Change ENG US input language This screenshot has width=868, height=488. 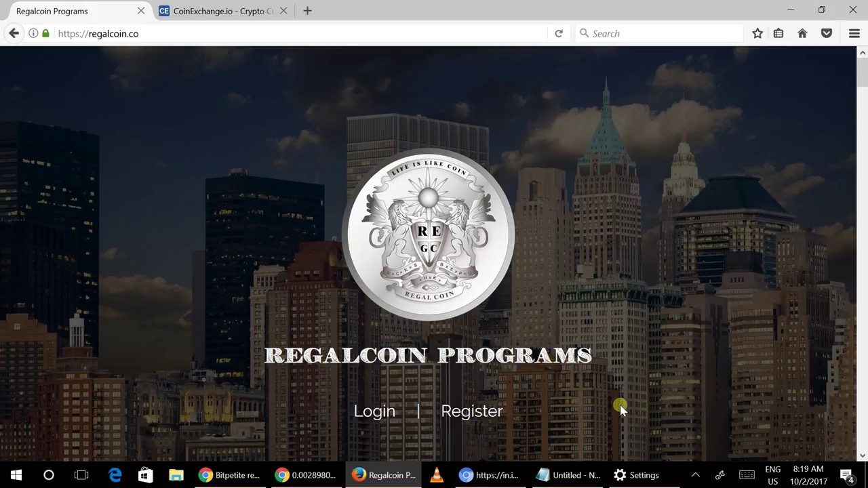point(773,475)
